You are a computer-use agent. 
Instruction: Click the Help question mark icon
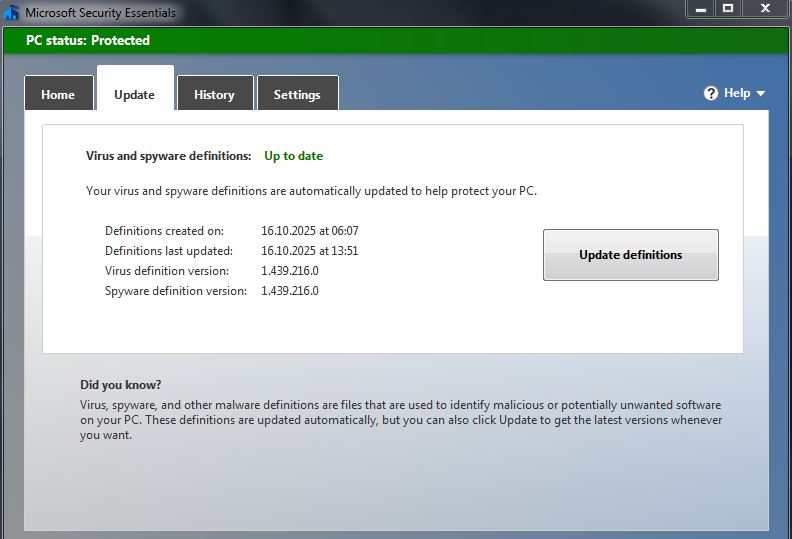pyautogui.click(x=711, y=93)
